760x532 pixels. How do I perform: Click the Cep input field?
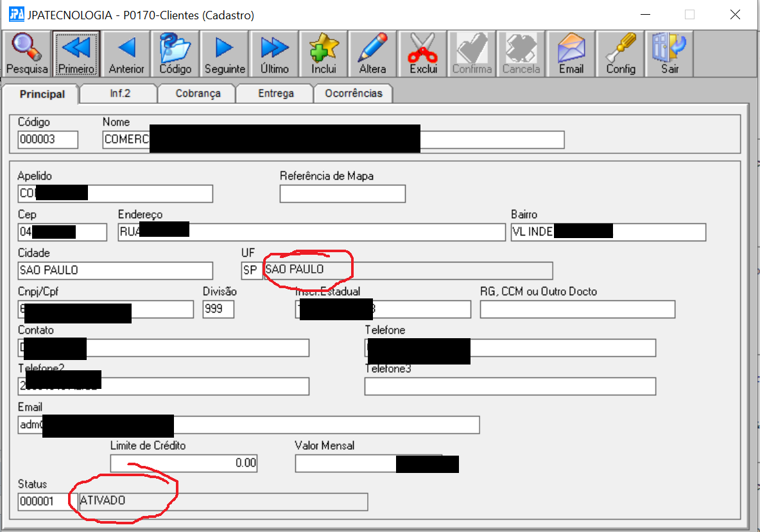point(62,232)
